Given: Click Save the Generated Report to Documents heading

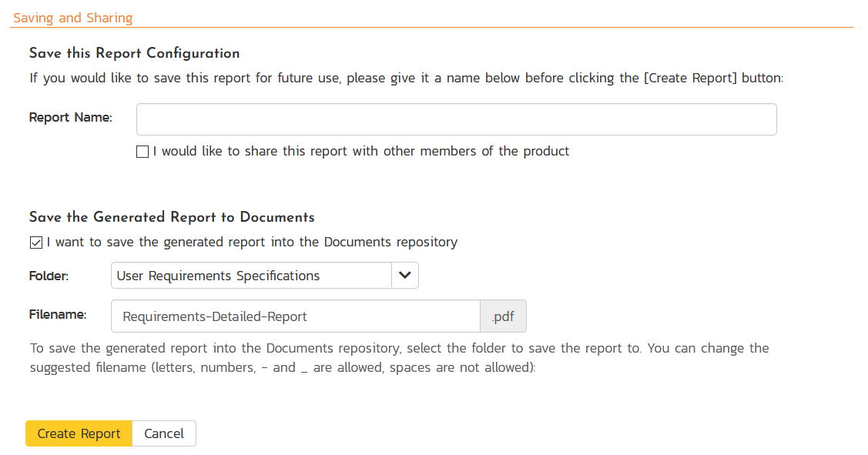Looking at the screenshot, I should 172,217.
